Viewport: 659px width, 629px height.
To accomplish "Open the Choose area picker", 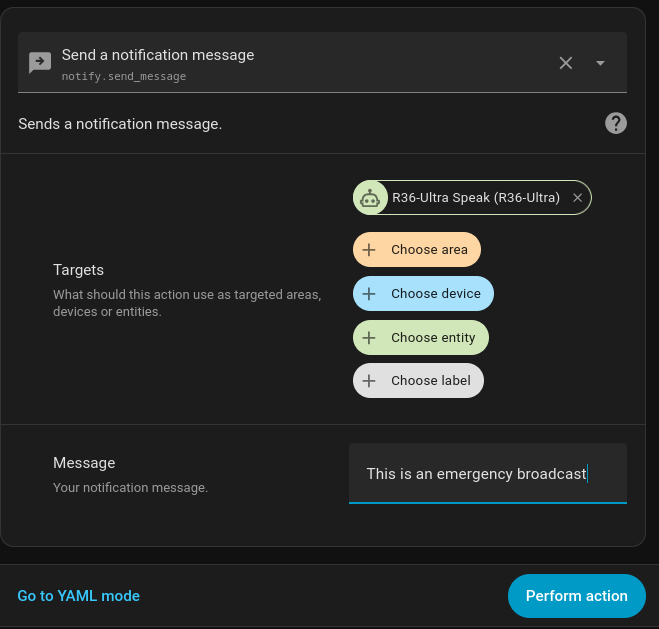I will coord(429,250).
